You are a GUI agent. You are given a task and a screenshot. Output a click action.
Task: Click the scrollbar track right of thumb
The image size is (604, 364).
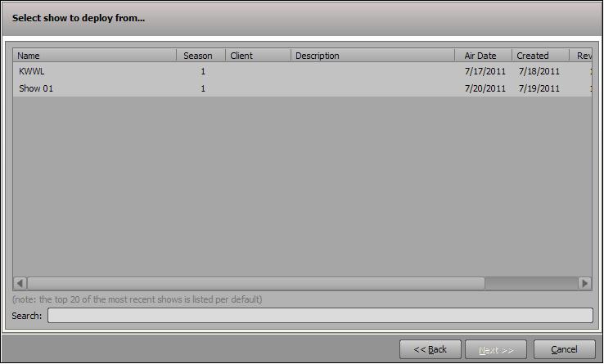[532, 284]
